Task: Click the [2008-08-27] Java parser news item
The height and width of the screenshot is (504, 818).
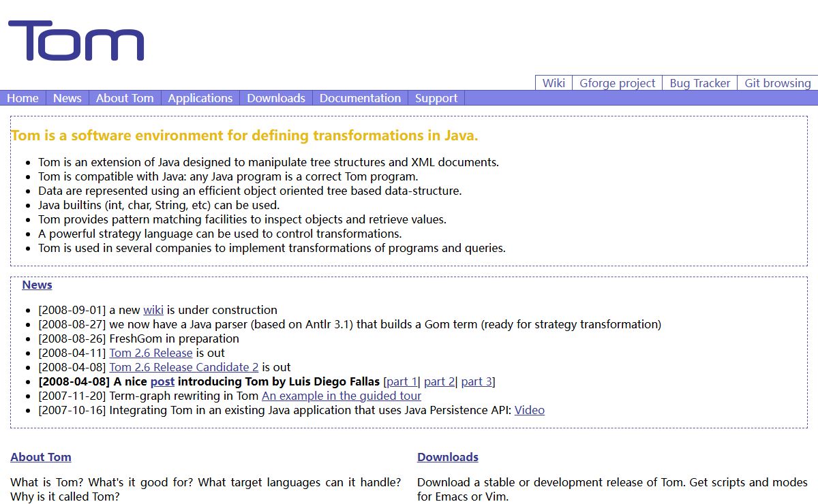Action: [350, 324]
